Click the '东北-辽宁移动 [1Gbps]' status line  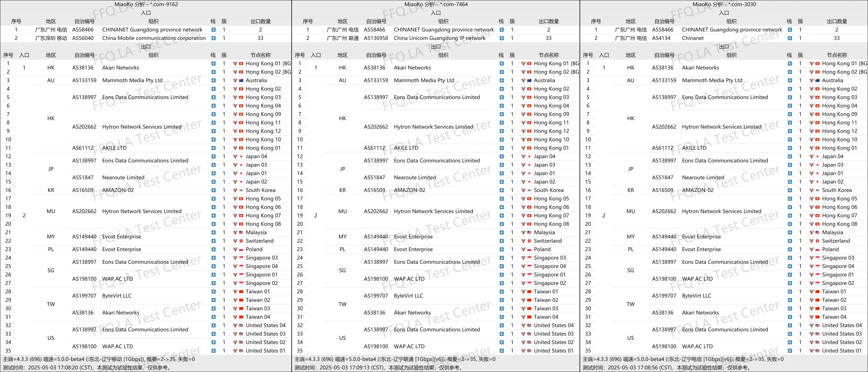[x=99, y=359]
